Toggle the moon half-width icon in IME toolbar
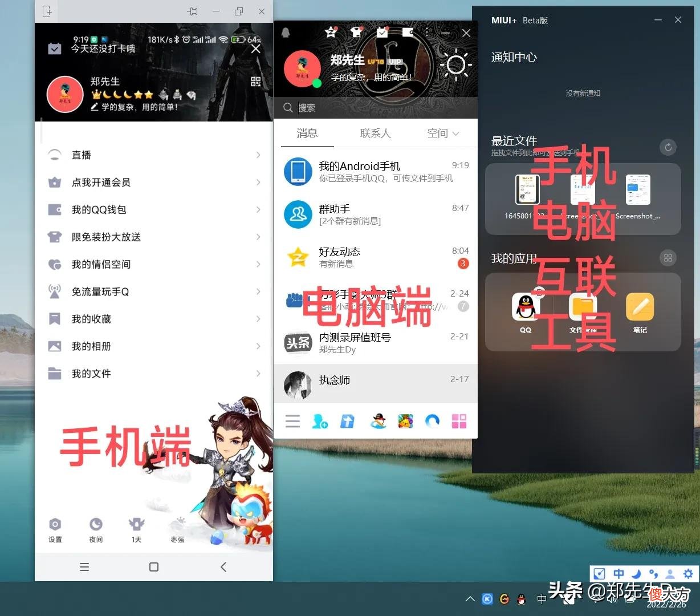Viewport: 700px width, 616px height. [636, 574]
